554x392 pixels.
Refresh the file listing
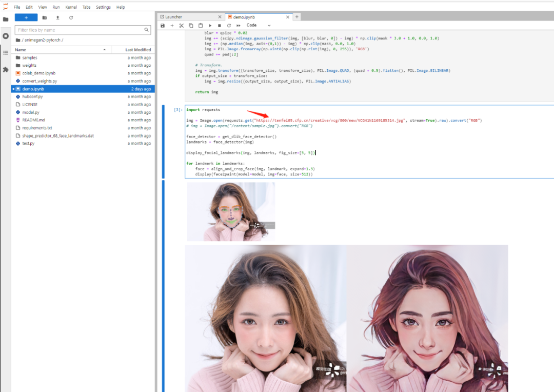point(71,18)
